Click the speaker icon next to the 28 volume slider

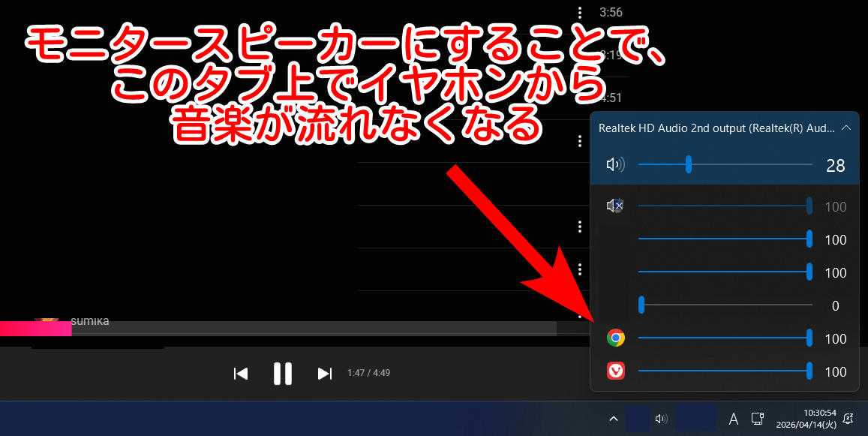615,164
